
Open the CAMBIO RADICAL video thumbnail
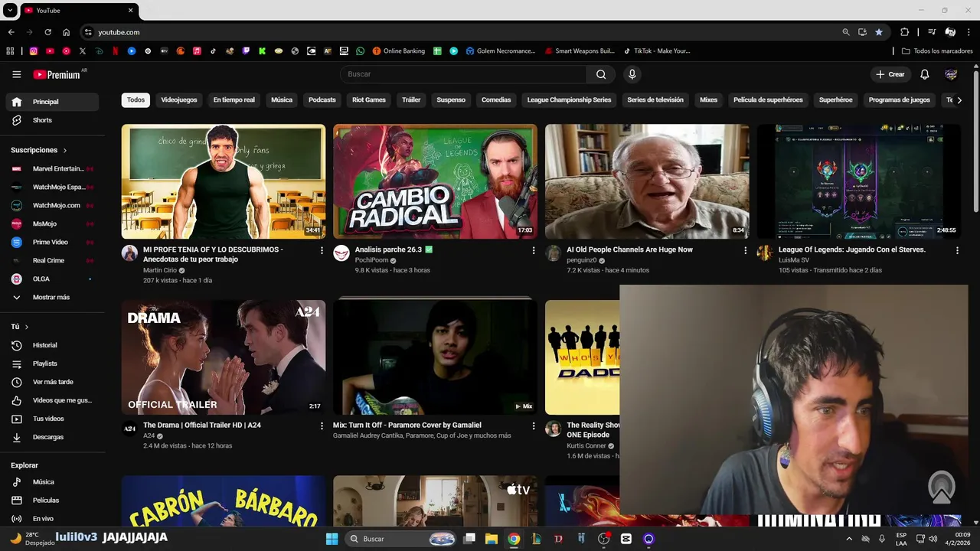coord(435,181)
